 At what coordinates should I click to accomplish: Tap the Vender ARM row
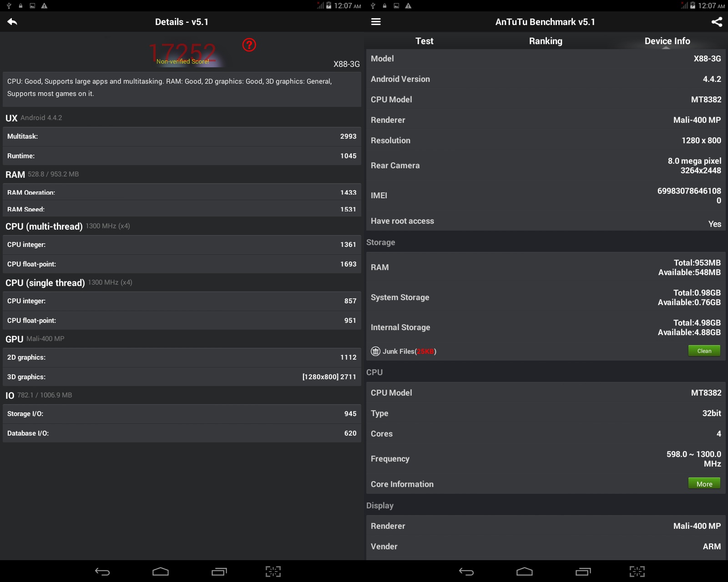point(546,547)
